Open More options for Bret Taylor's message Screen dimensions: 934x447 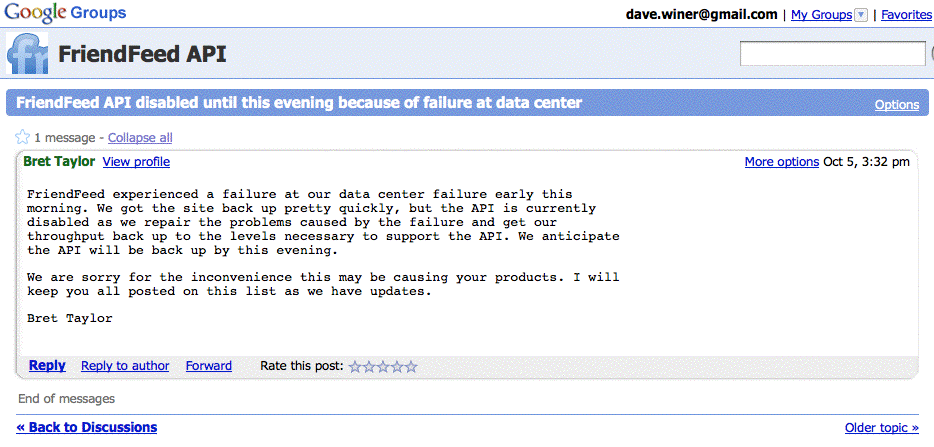[781, 162]
